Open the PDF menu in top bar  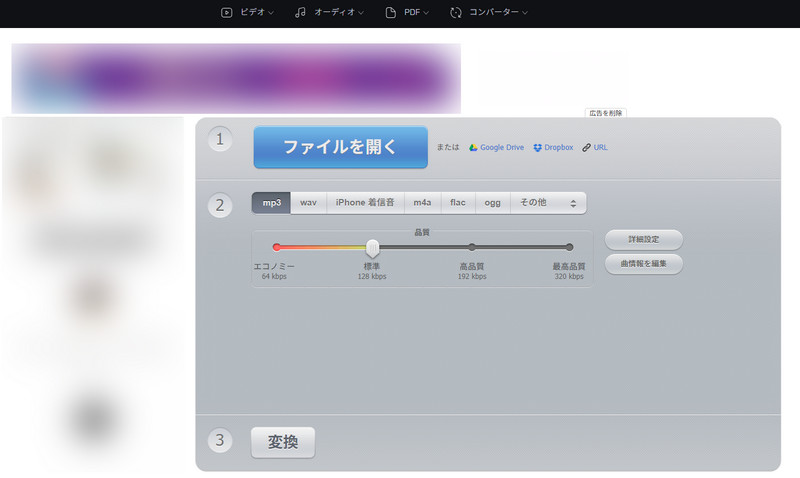[407, 12]
